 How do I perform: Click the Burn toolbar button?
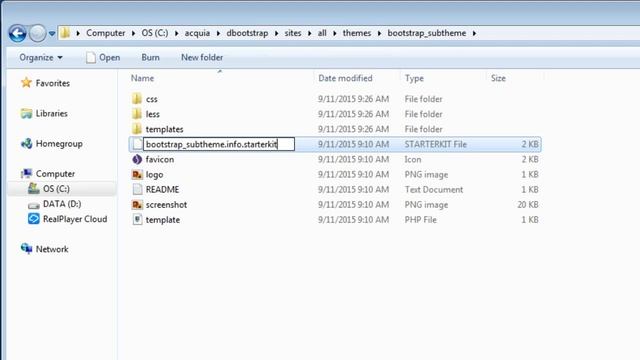coord(151,58)
